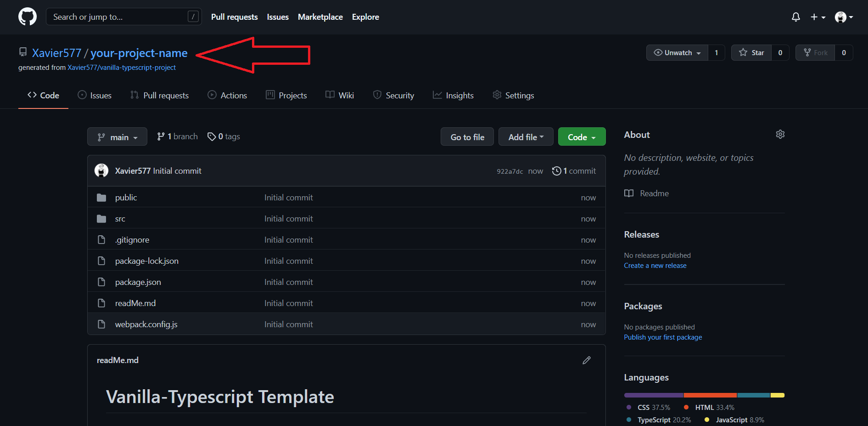Open the Projects tab
Image resolution: width=868 pixels, height=426 pixels.
286,95
